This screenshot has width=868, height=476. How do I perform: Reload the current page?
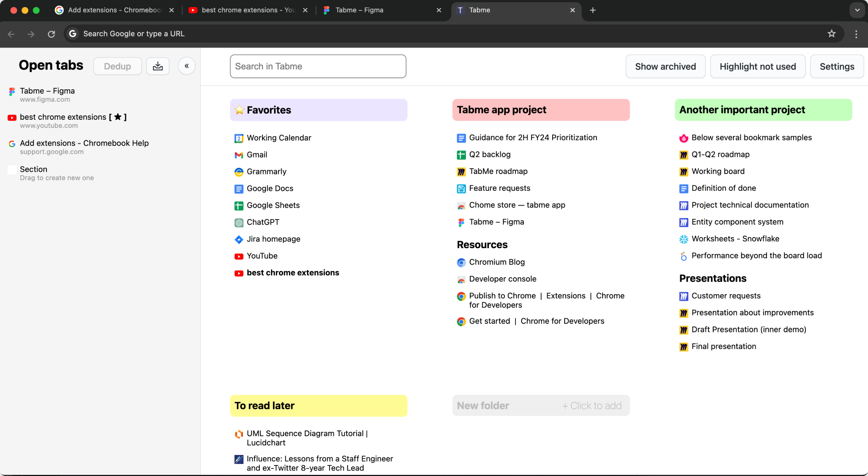point(51,34)
